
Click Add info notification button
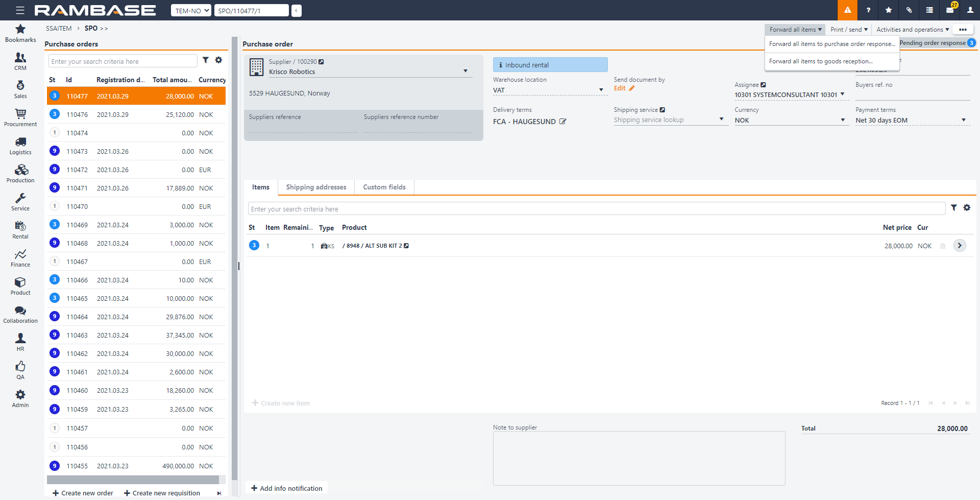coord(287,488)
